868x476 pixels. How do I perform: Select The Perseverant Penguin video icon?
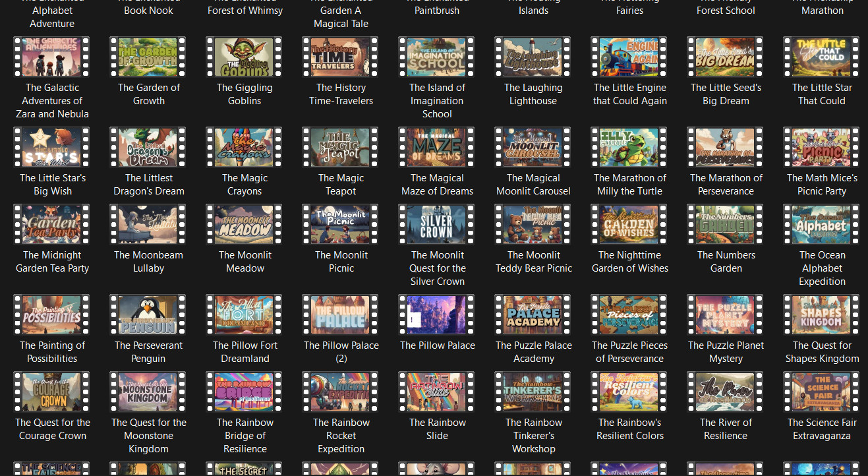click(x=148, y=315)
